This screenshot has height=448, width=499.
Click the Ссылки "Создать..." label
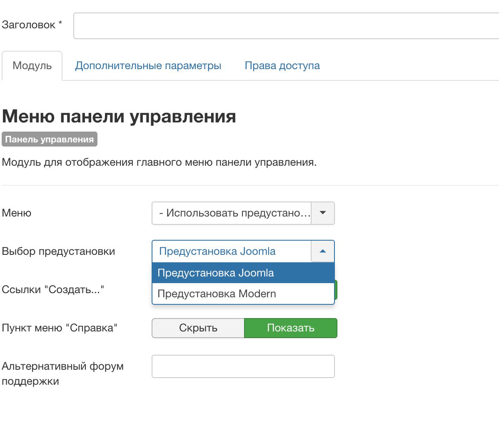click(53, 290)
